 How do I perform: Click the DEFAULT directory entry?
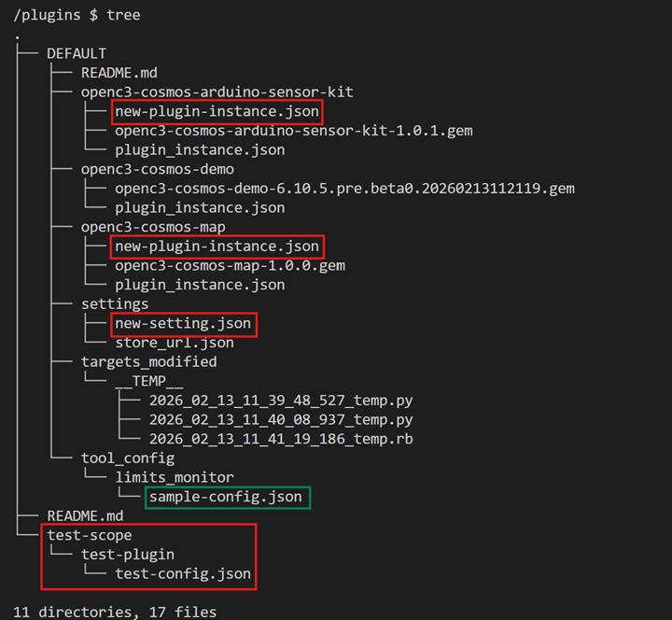pos(77,53)
